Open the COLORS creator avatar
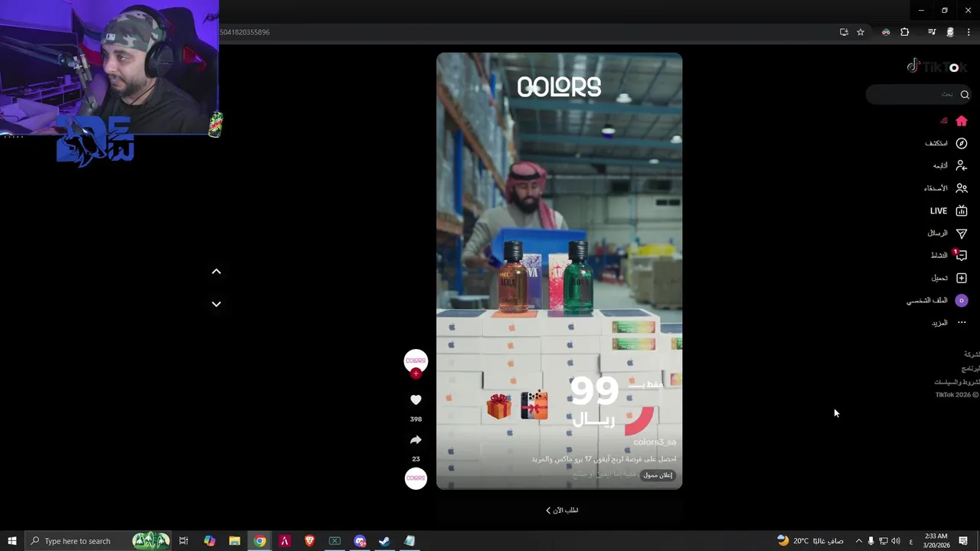This screenshot has width=980, height=551. [416, 360]
